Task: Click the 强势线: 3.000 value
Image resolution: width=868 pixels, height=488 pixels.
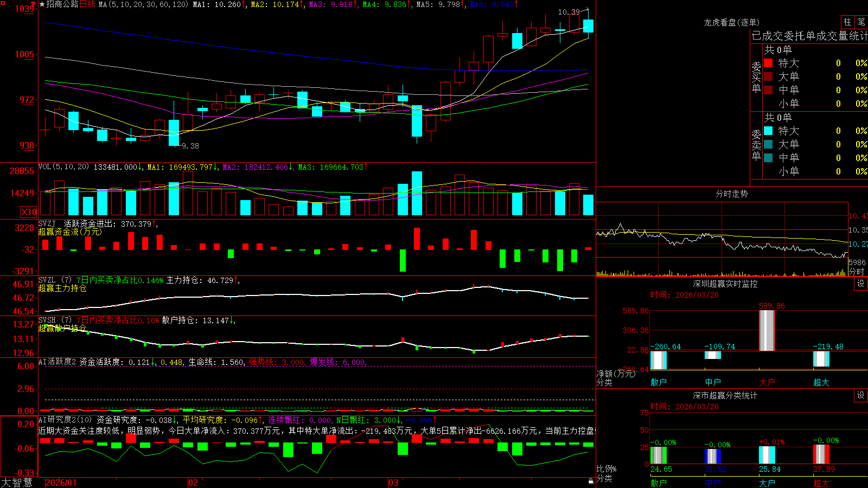Action: tap(277, 362)
